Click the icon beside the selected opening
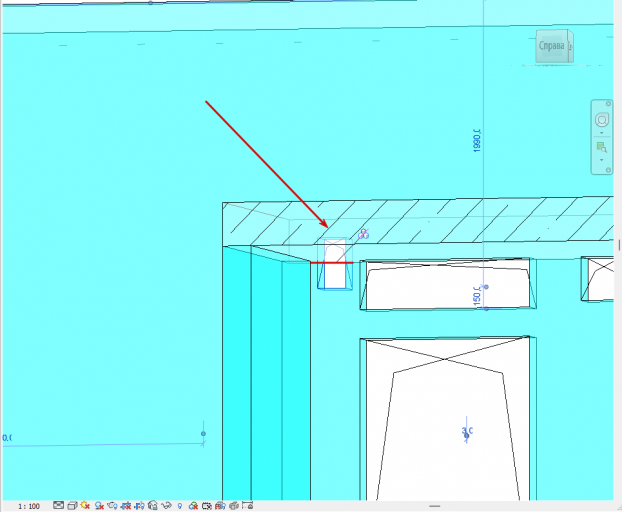Viewport: 622px width, 512px height. pos(364,234)
